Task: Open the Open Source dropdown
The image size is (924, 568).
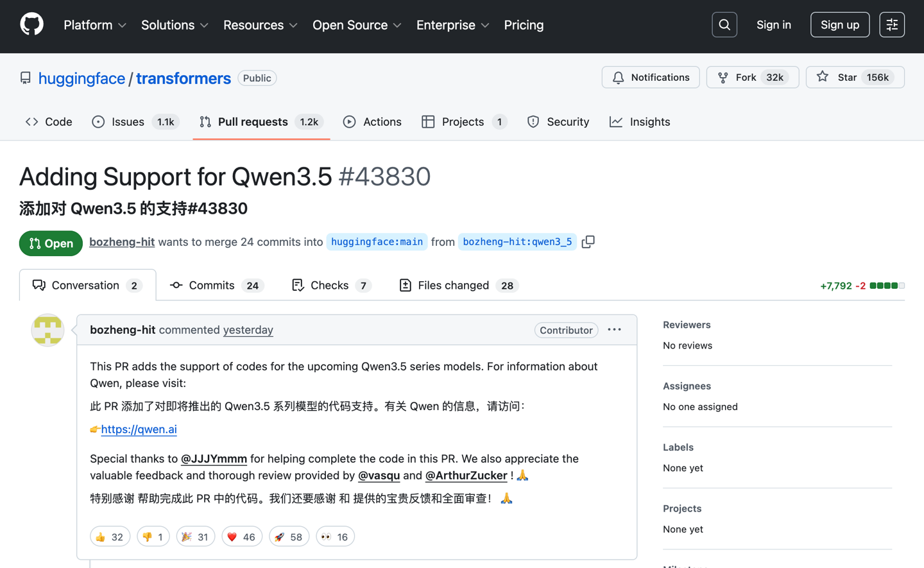Action: 357,25
